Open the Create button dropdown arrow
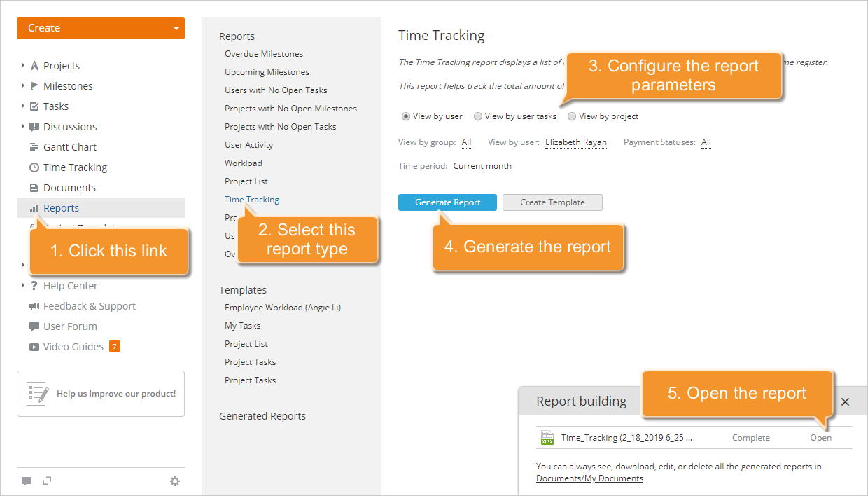 point(177,27)
